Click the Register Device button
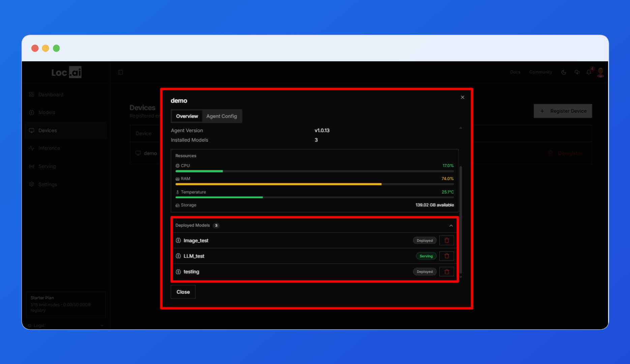This screenshot has width=630, height=364. [x=563, y=111]
